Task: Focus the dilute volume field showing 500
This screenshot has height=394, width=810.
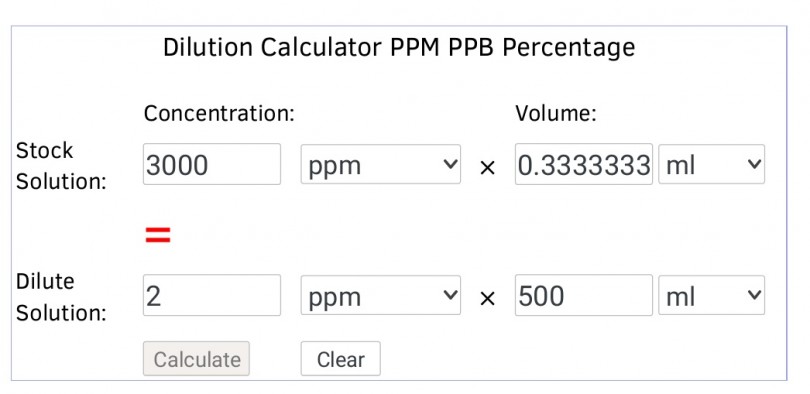Action: [x=584, y=295]
